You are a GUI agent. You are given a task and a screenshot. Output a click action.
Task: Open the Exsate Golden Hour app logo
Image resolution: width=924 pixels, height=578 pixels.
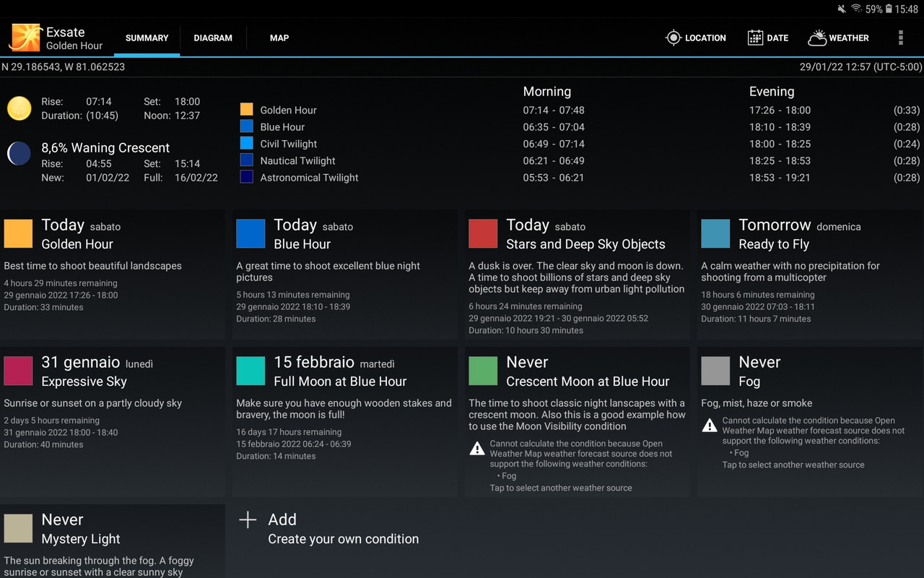[x=25, y=38]
